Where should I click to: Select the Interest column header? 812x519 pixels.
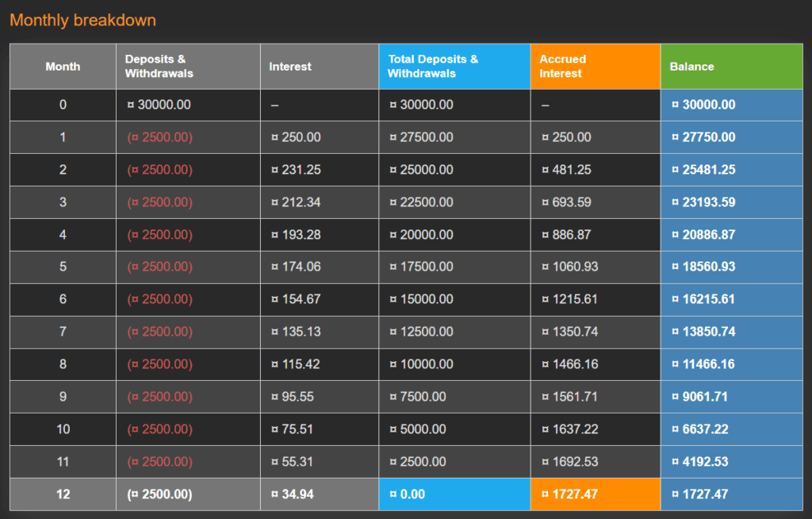tap(289, 66)
